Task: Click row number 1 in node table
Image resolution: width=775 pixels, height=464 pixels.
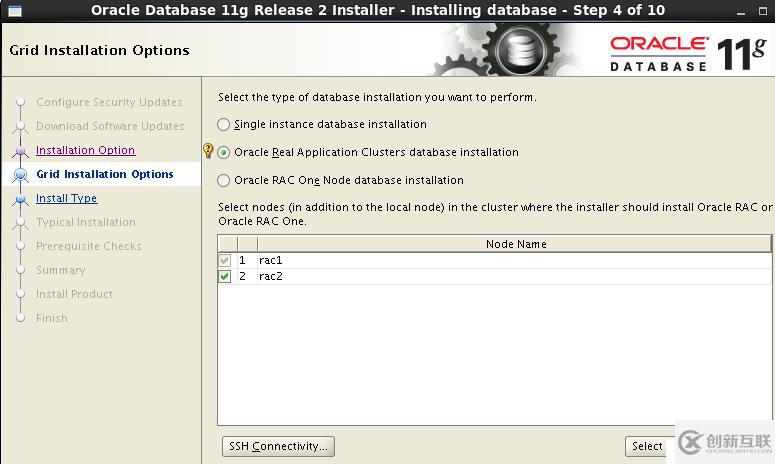Action: coord(243,260)
